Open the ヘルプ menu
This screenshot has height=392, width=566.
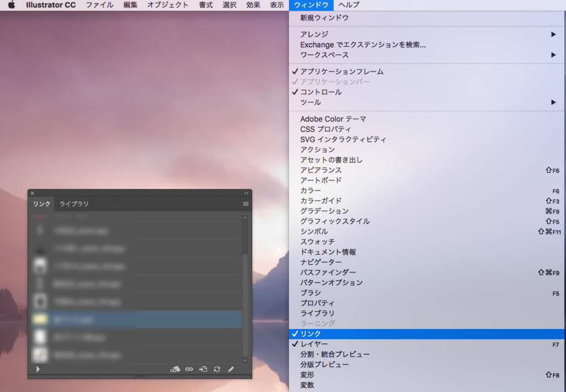click(349, 4)
